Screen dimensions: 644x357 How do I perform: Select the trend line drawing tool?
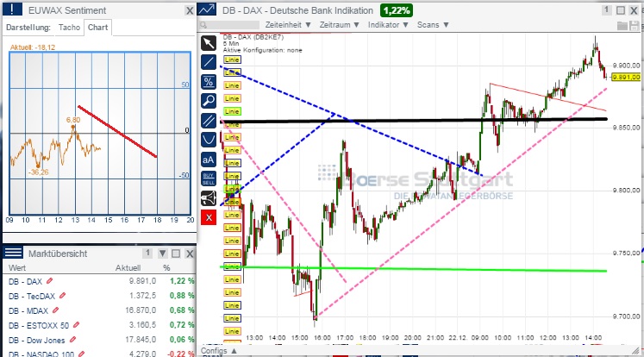pos(208,62)
